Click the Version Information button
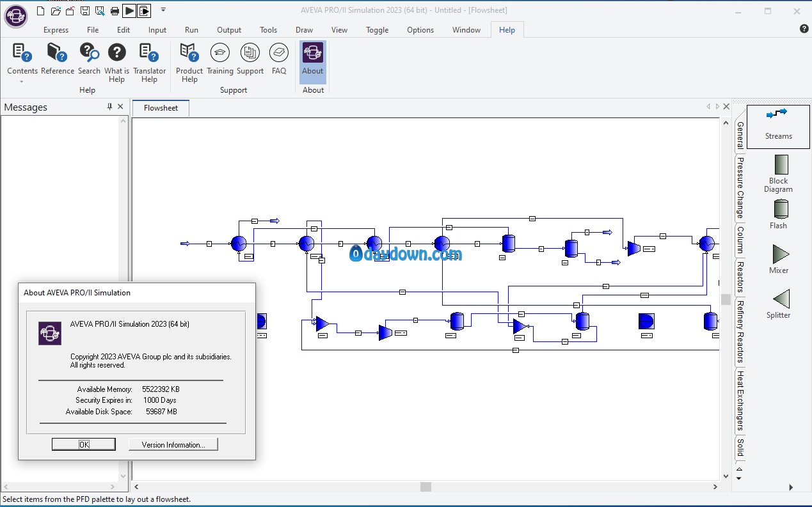The image size is (812, 507). pos(173,444)
